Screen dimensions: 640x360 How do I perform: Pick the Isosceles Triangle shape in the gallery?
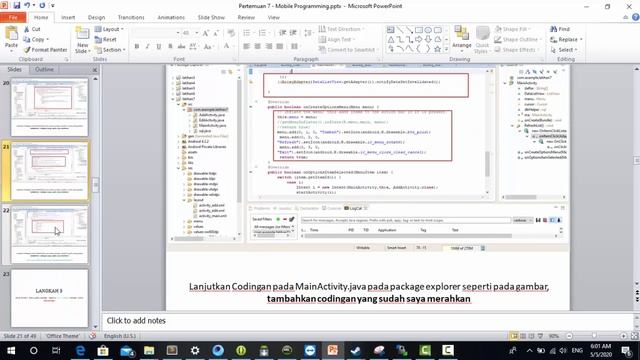click(391, 39)
